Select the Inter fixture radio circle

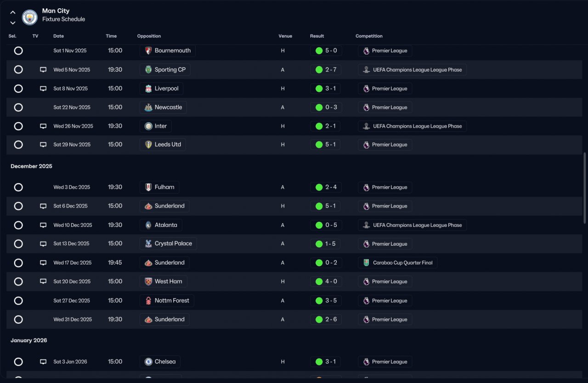click(x=18, y=126)
